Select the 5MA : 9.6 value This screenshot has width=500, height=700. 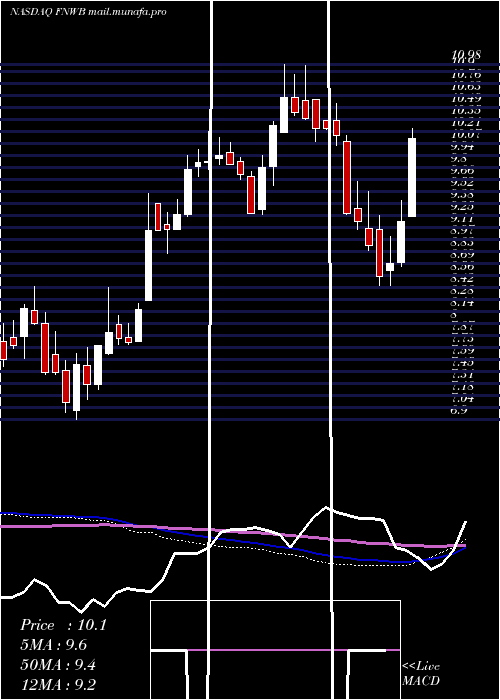pos(53,645)
